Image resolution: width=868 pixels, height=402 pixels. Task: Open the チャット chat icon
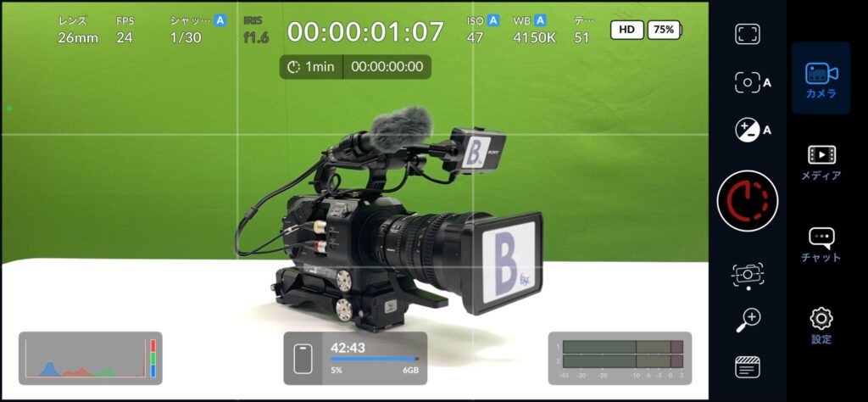[x=821, y=244]
